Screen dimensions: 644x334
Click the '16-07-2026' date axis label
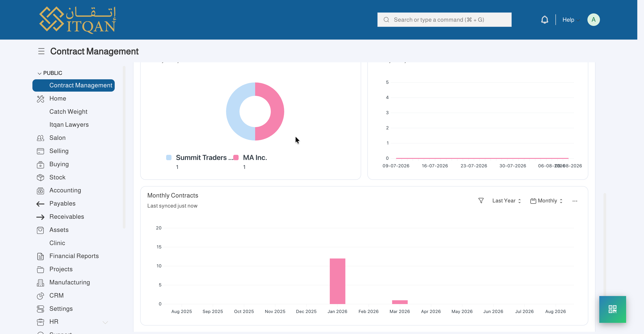click(x=434, y=166)
